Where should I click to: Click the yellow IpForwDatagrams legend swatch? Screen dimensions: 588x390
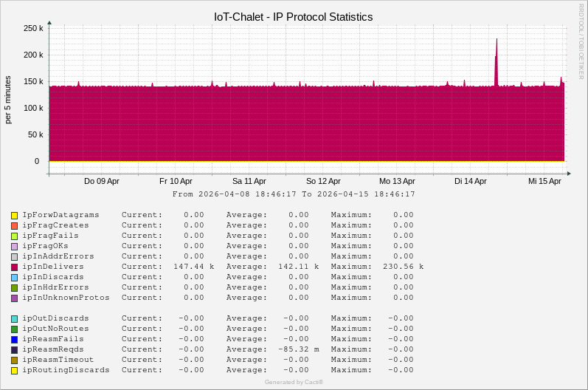(x=14, y=216)
